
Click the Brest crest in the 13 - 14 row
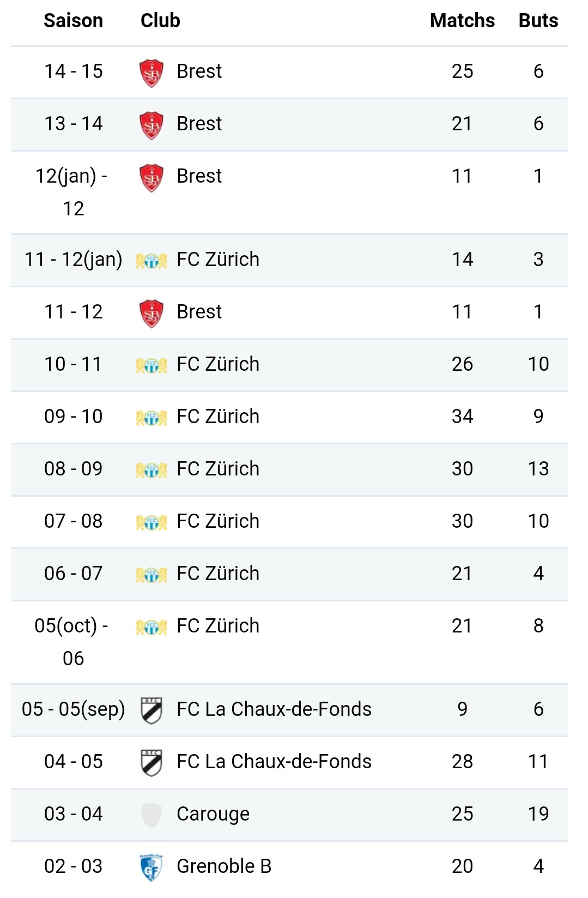(x=151, y=125)
